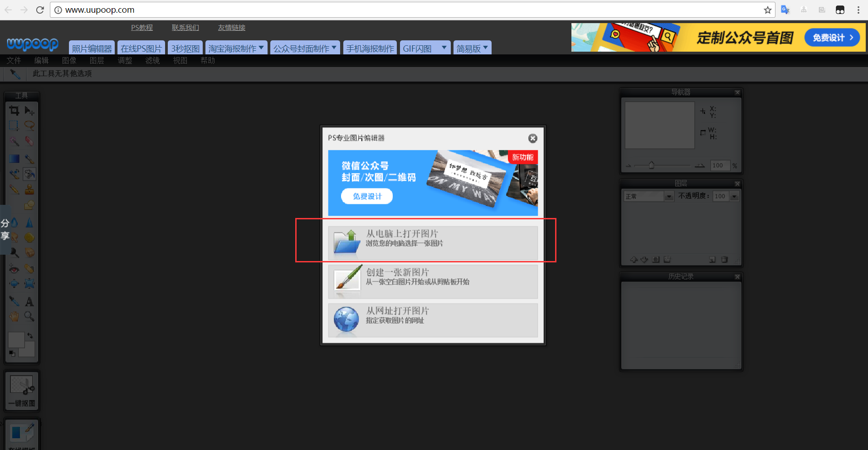The height and width of the screenshot is (450, 868).
Task: Open the 图像 menu
Action: click(69, 60)
